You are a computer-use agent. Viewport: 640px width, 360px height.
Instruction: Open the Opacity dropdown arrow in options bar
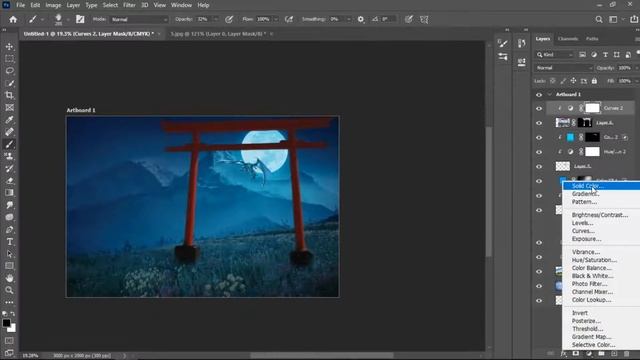pyautogui.click(x=216, y=19)
